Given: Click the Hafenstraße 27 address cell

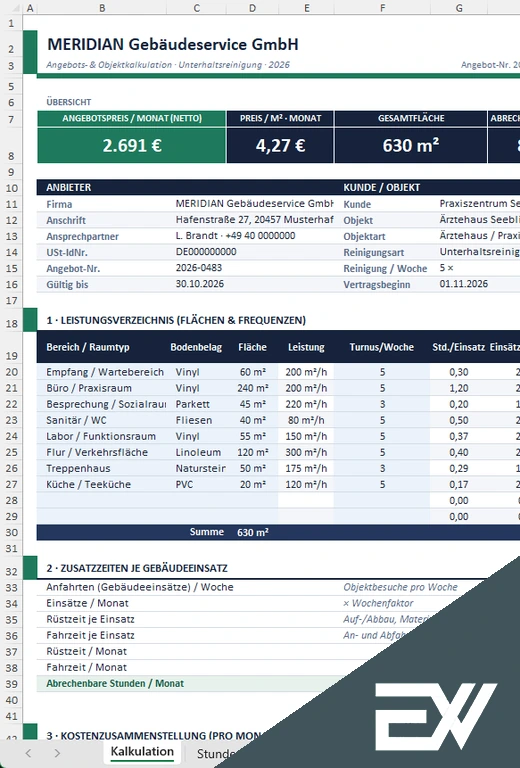Looking at the screenshot, I should tap(254, 219).
